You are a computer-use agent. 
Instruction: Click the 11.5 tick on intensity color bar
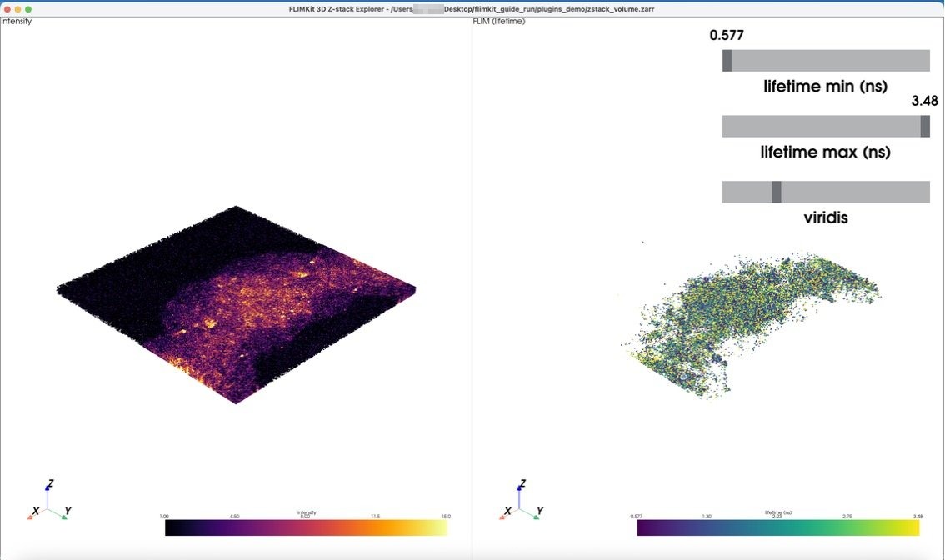(x=375, y=517)
